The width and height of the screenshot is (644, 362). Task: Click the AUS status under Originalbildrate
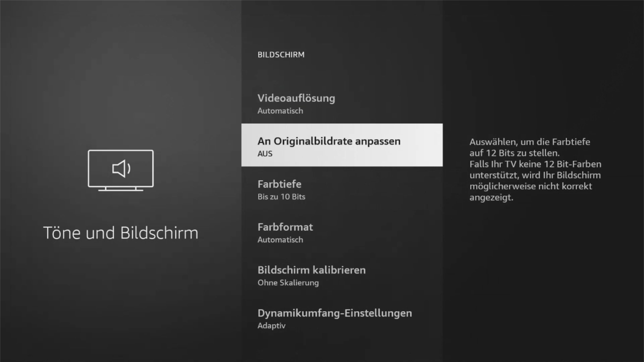(265, 154)
